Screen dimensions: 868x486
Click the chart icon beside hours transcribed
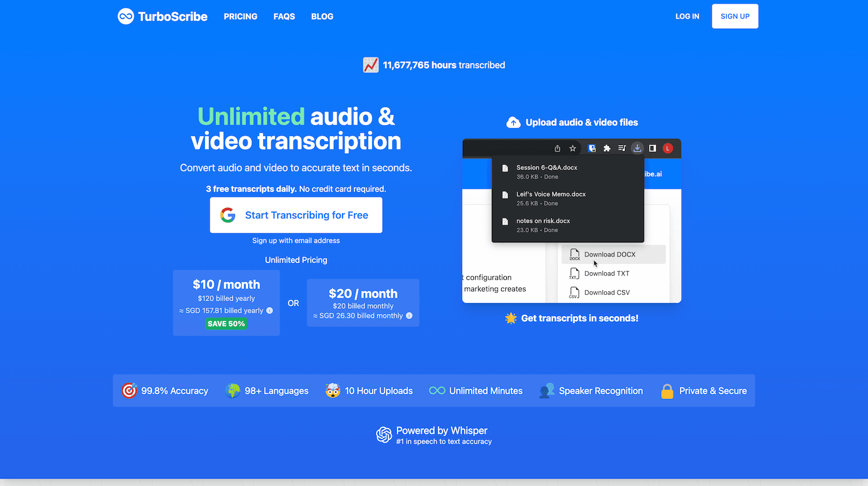[x=371, y=65]
